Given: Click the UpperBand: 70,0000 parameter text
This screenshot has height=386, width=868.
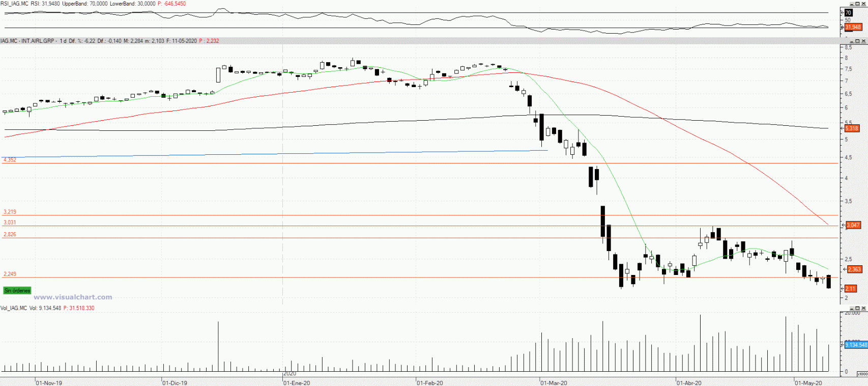Looking at the screenshot, I should pos(85,4).
